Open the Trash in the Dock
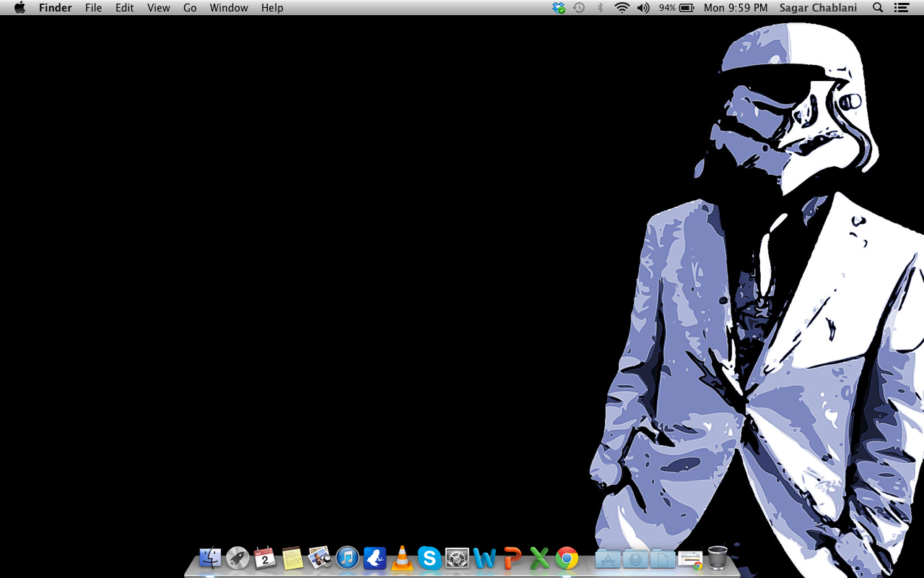The height and width of the screenshot is (578, 924). pyautogui.click(x=718, y=558)
